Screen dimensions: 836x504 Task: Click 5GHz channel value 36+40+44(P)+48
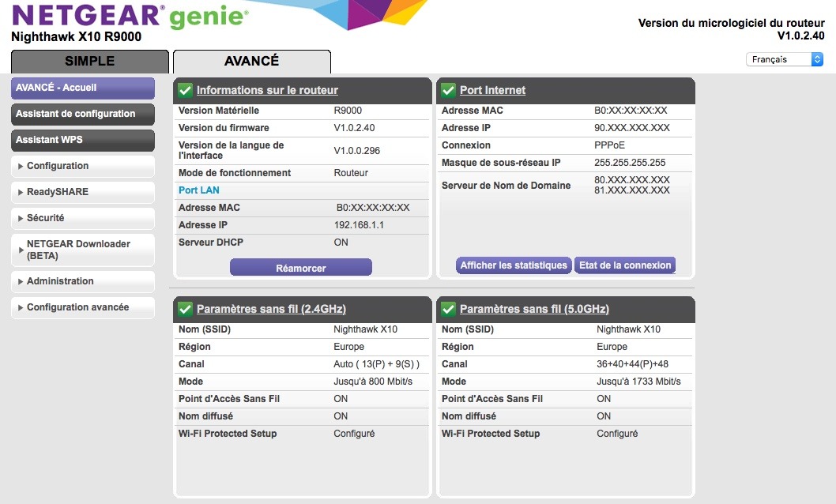click(632, 364)
